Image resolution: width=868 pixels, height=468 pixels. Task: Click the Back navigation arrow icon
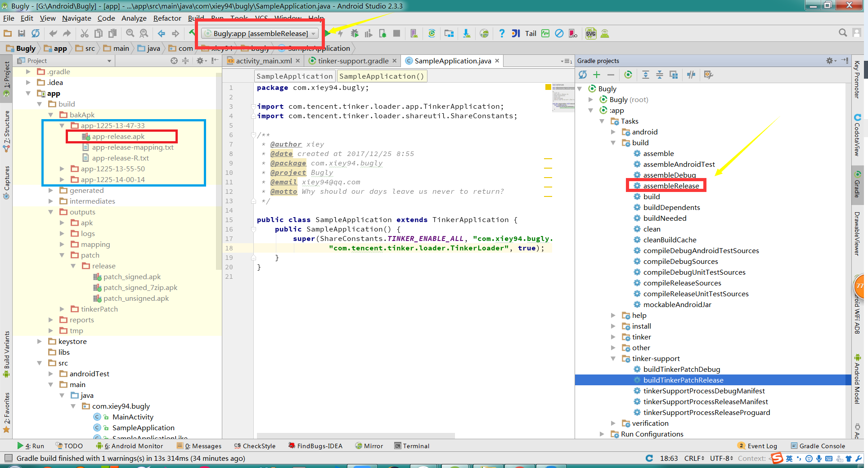[x=161, y=33]
